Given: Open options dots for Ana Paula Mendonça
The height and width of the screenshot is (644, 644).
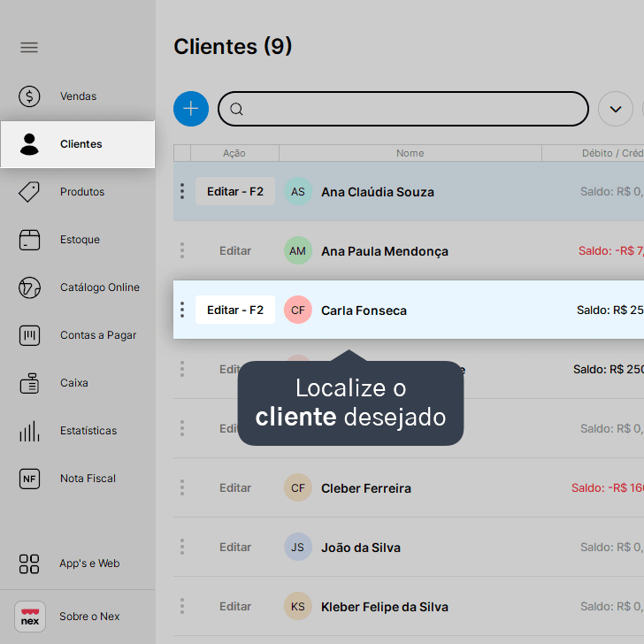Looking at the screenshot, I should [182, 250].
